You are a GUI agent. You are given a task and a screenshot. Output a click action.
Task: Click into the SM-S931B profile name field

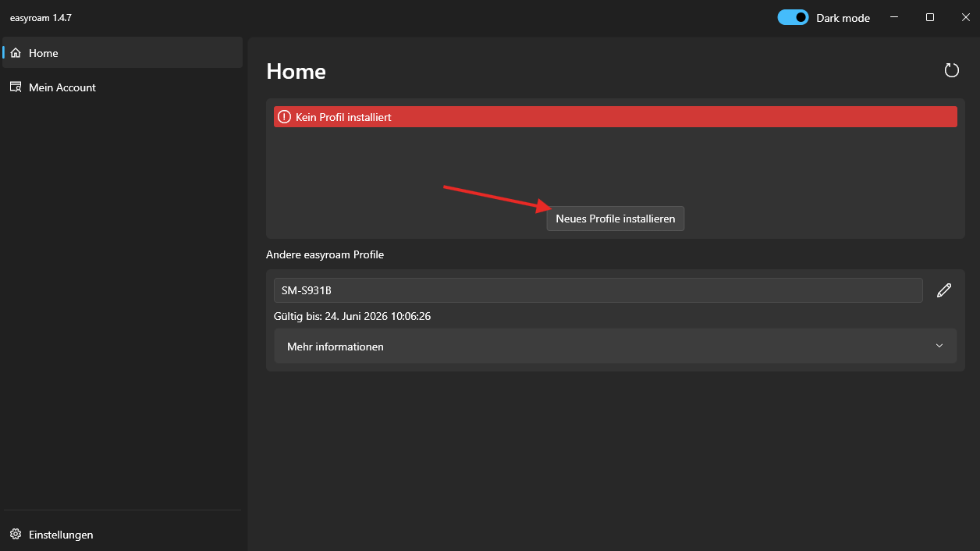point(598,290)
